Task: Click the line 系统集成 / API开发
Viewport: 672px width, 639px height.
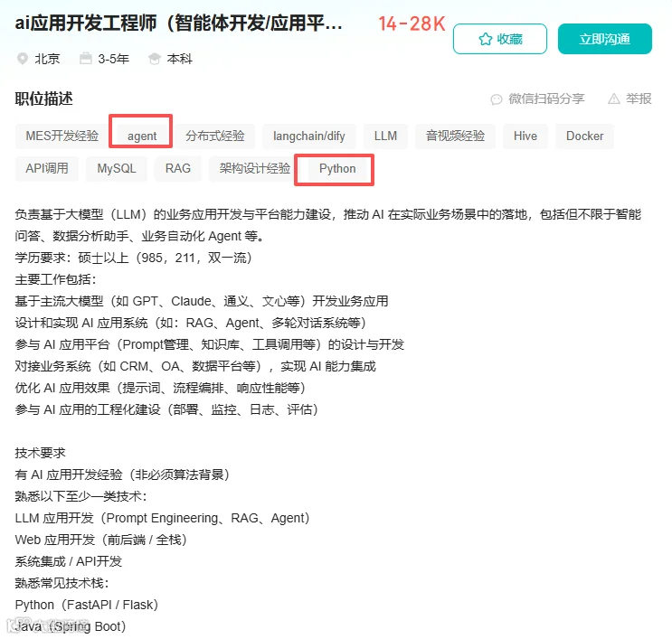Action: tap(69, 562)
